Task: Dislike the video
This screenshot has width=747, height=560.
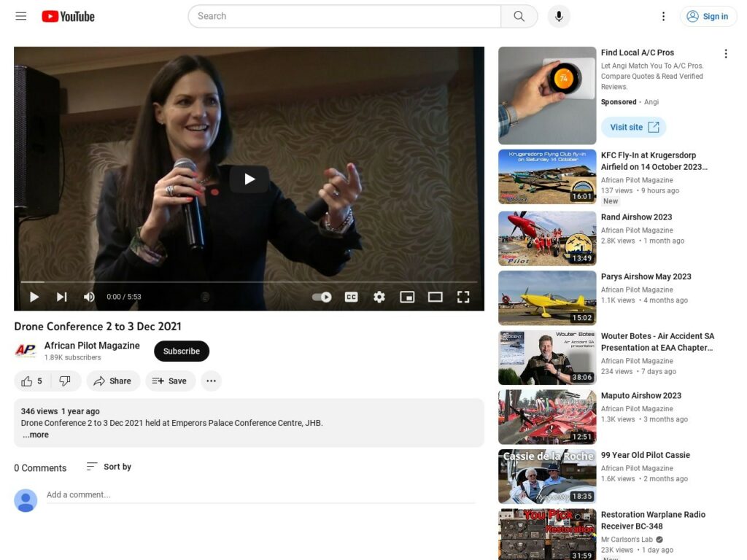Action: click(65, 381)
